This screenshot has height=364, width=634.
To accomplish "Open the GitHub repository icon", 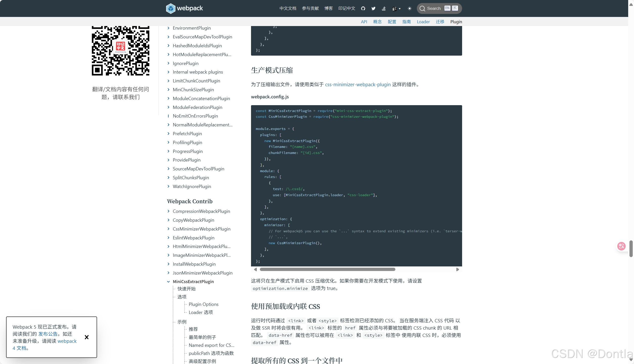I will point(363,8).
